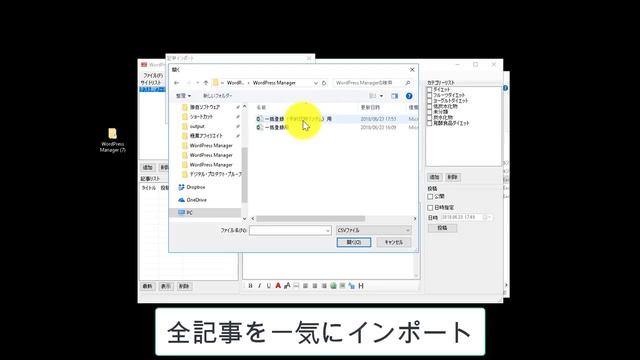Toggle the preview pane icon
The width and height of the screenshot is (640, 360).
coord(394,96)
